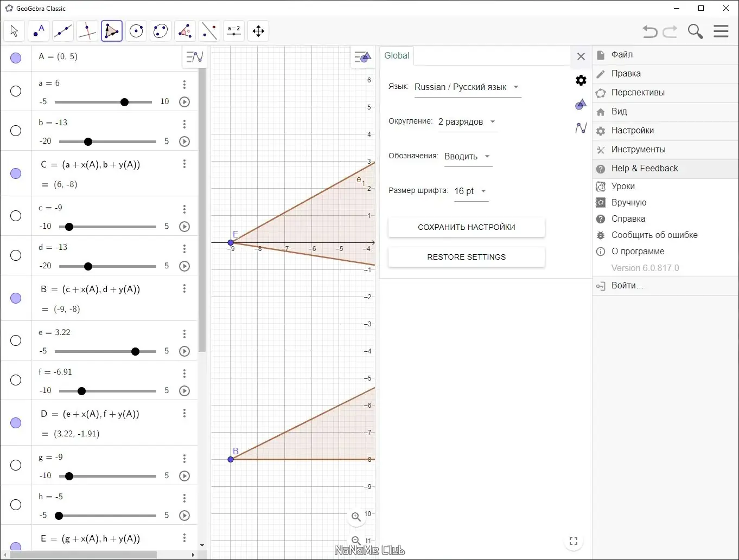Toggle visibility of point D
Image resolution: width=739 pixels, height=560 pixels.
pos(16,423)
